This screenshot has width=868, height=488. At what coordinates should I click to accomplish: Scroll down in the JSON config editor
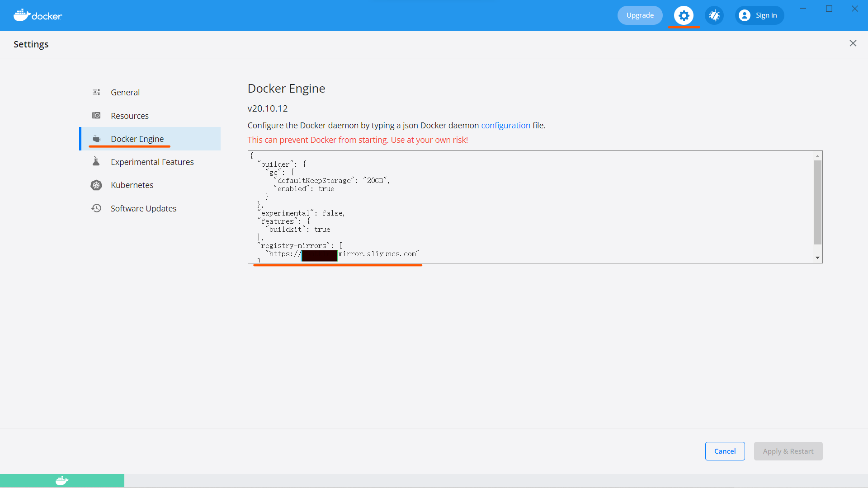tap(817, 258)
